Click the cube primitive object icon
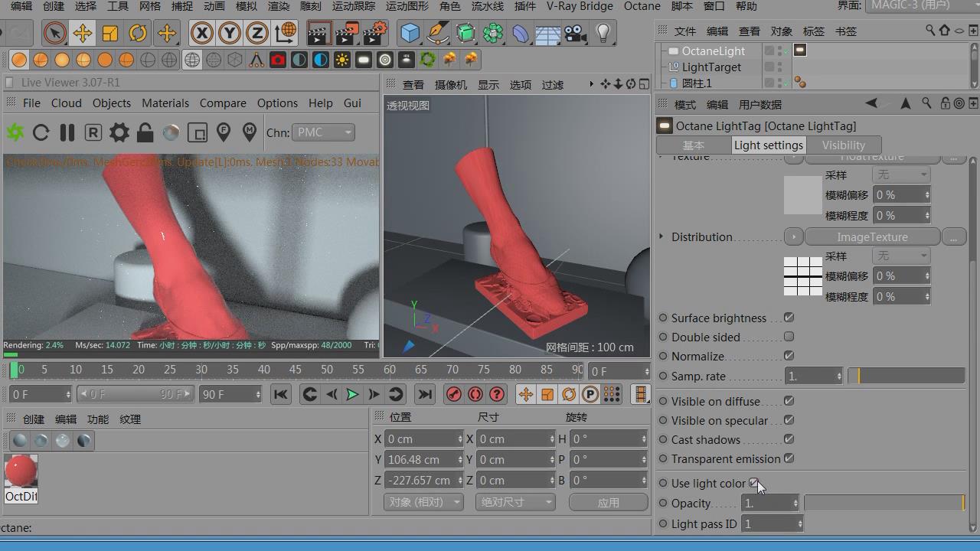Viewport: 980px width, 551px height. click(x=410, y=33)
